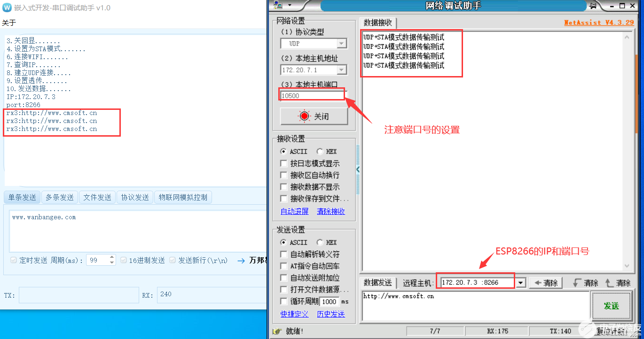Enable 接收区自动换行 checkbox
644x339 pixels.
[283, 175]
